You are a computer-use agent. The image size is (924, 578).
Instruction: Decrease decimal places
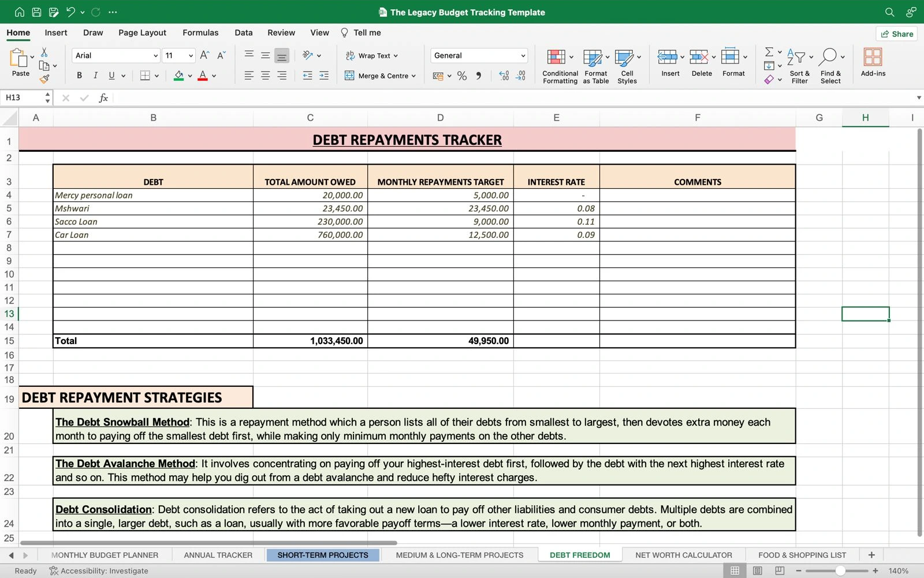pyautogui.click(x=520, y=76)
